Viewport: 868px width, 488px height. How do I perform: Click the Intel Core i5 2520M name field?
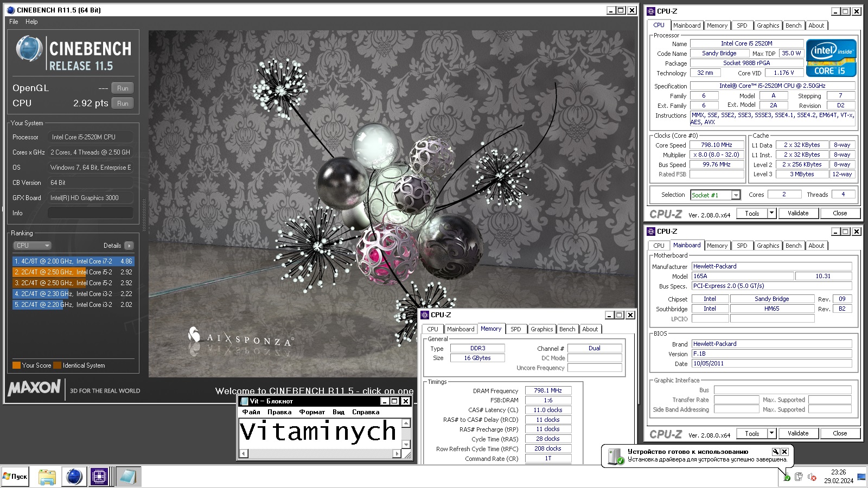coord(746,43)
